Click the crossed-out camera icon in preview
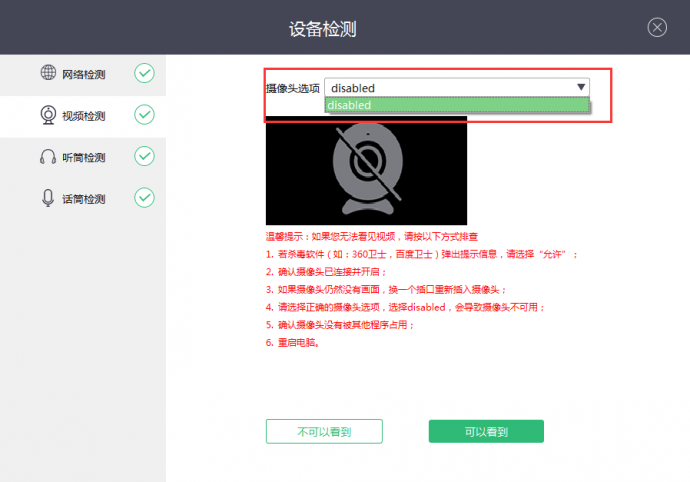 pyautogui.click(x=366, y=169)
